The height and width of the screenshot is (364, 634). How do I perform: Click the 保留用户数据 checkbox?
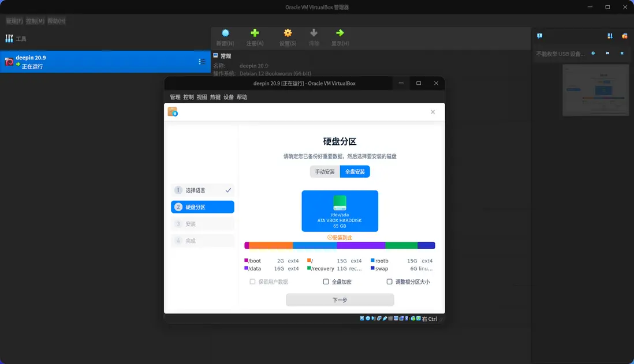pyautogui.click(x=252, y=282)
